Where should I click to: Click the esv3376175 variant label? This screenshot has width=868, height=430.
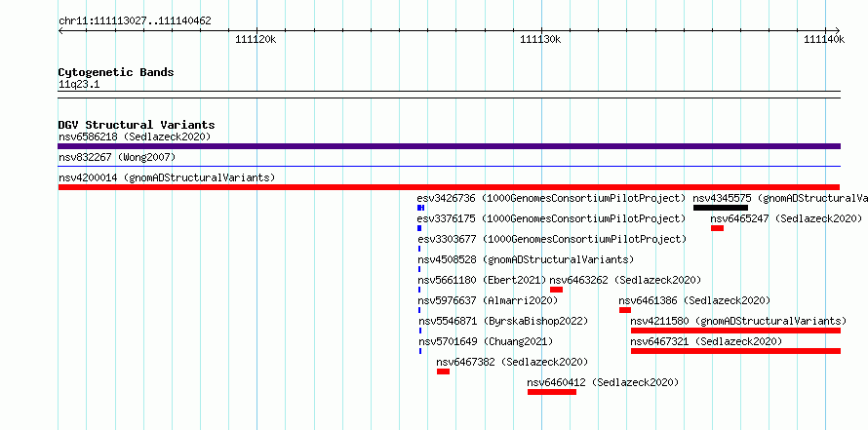551,218
